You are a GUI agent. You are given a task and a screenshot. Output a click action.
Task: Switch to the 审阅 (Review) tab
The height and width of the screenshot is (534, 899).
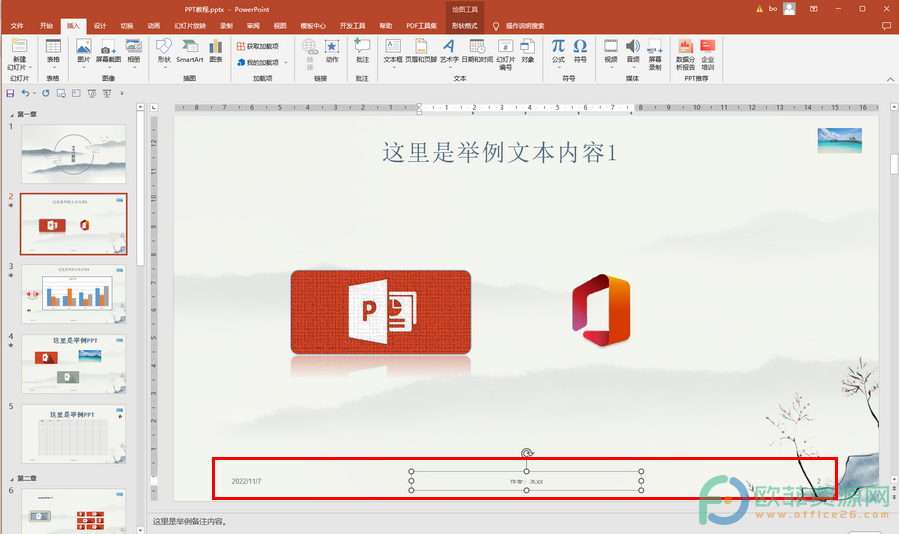point(253,26)
